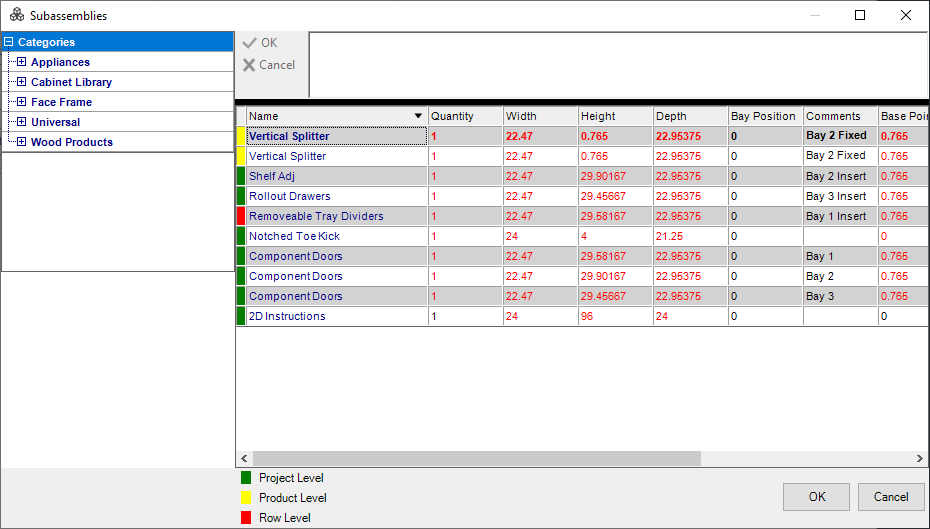The image size is (930, 529).
Task: Expand the Appliances category
Action: click(21, 62)
